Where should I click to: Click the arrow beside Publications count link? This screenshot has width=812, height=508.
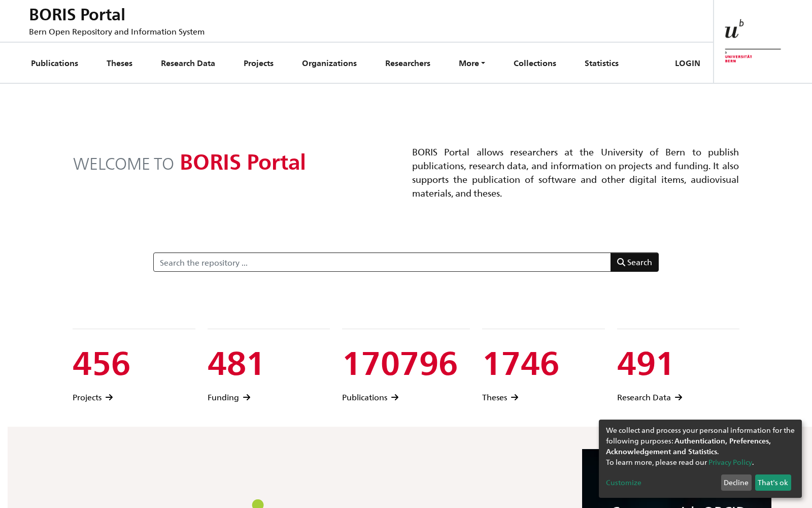point(395,397)
